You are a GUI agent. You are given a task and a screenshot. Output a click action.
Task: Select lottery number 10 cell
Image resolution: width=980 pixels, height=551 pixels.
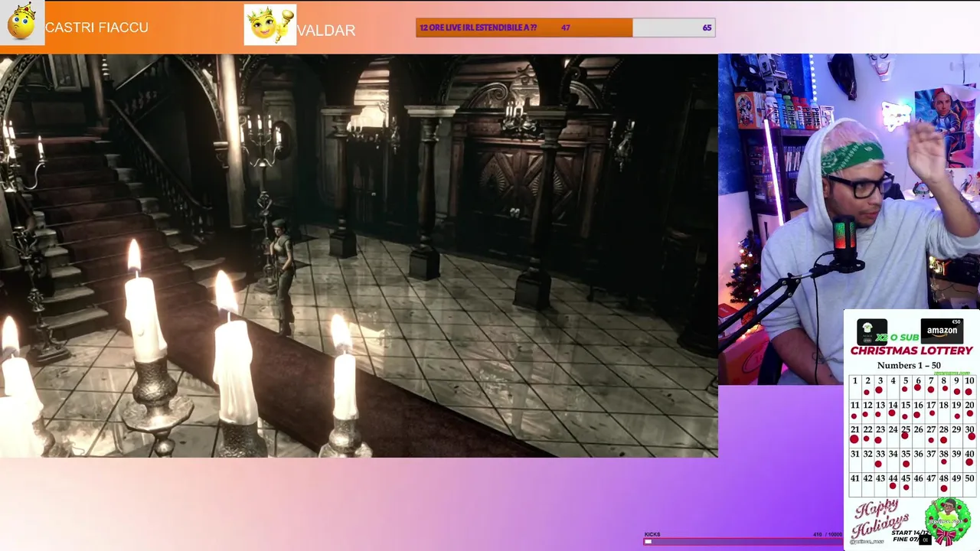point(970,387)
